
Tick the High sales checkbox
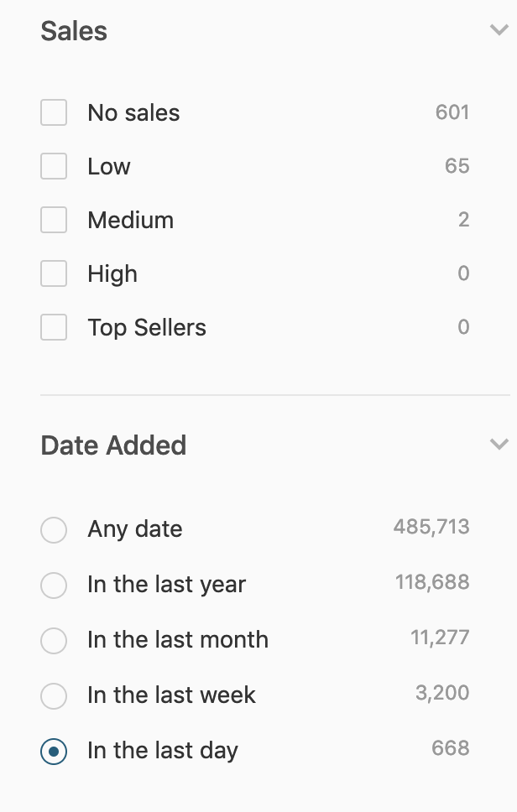click(54, 273)
